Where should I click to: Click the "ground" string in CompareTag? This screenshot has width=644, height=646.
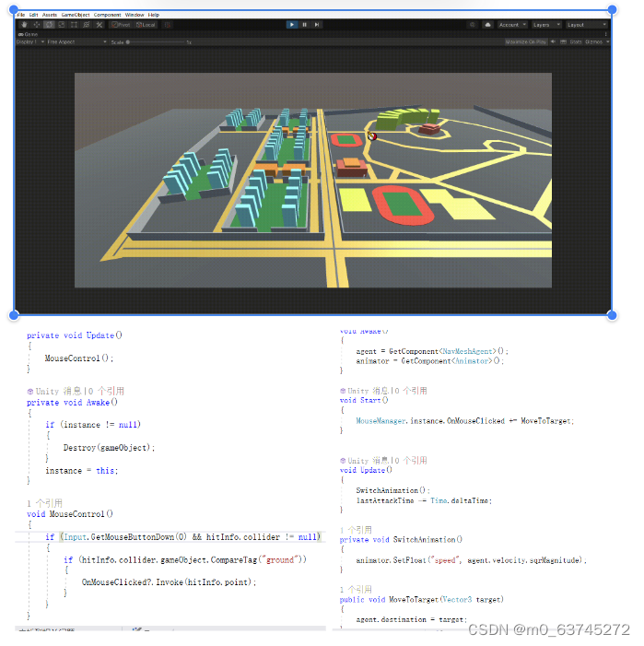280,560
